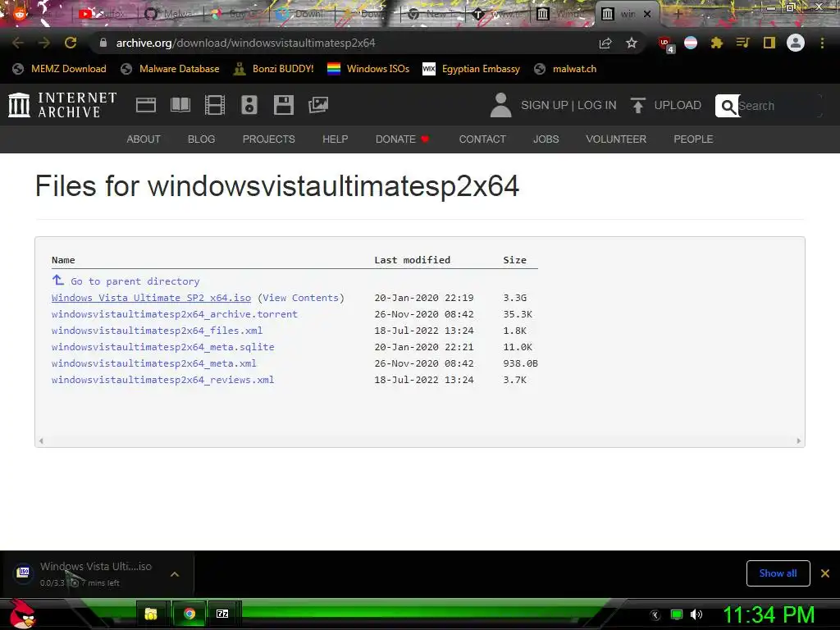
Task: Open windowsvistaultimatesp2x64_meta.xml
Action: point(153,363)
